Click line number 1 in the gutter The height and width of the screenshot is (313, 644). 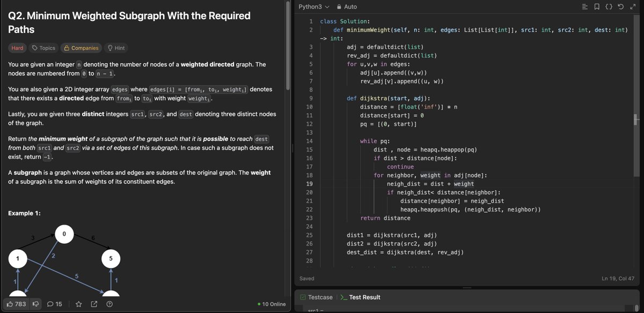(310, 21)
